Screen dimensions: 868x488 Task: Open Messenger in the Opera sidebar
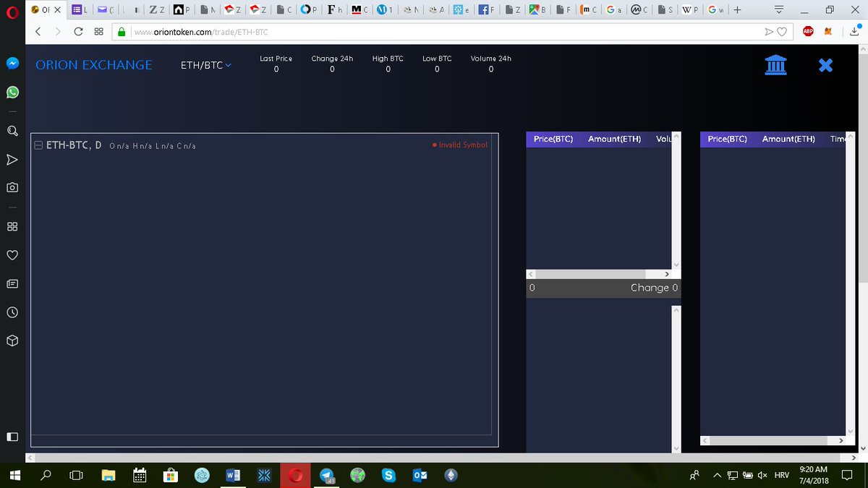[12, 63]
